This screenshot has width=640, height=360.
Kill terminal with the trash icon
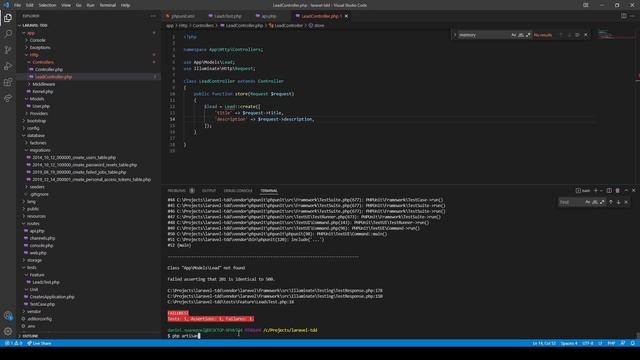(618, 191)
